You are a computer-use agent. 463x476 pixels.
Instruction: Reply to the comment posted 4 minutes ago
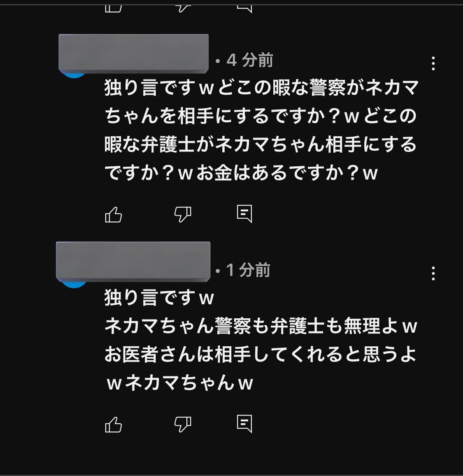244,214
